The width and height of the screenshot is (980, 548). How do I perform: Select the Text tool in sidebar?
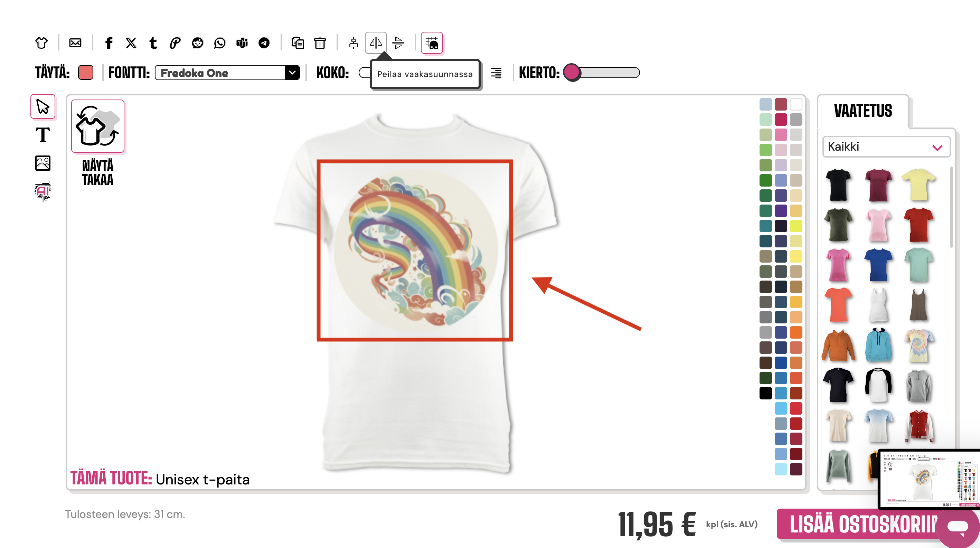pos(43,135)
